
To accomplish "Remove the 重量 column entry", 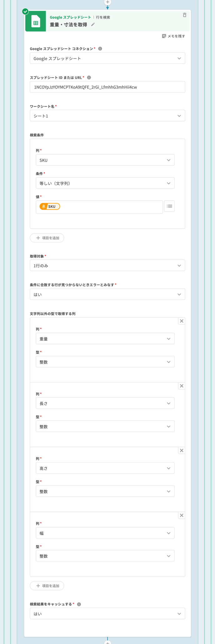I will (x=181, y=321).
